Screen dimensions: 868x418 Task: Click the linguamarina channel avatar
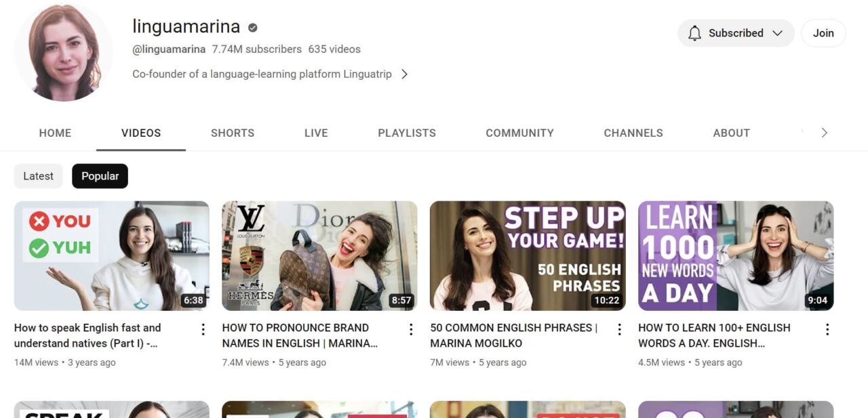pyautogui.click(x=64, y=52)
